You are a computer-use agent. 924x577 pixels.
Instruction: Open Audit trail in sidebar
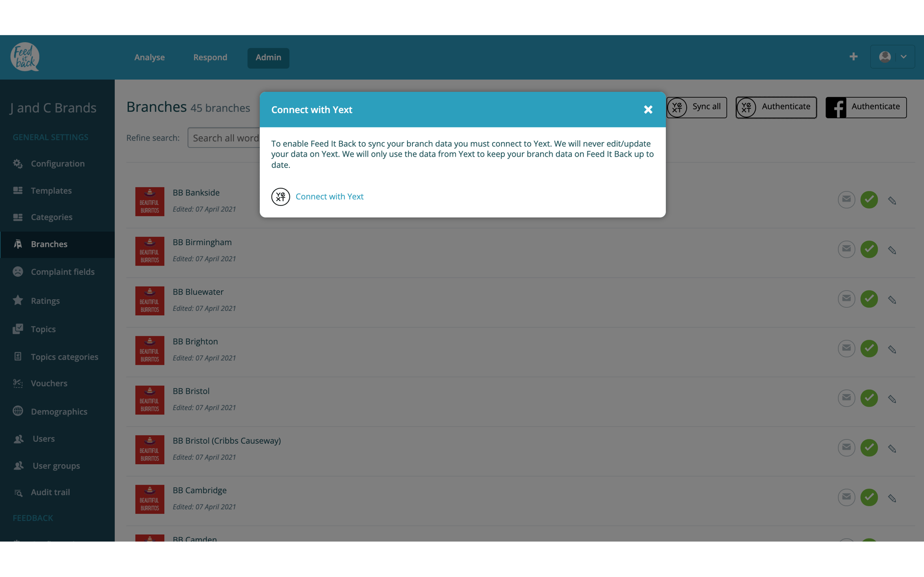pyautogui.click(x=57, y=492)
